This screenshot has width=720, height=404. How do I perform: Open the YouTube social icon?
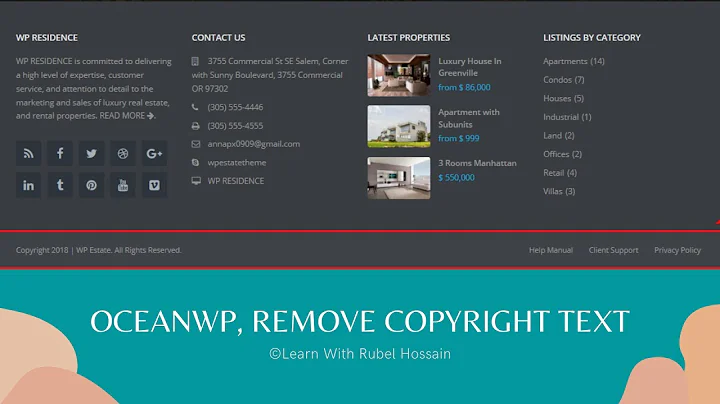click(123, 185)
